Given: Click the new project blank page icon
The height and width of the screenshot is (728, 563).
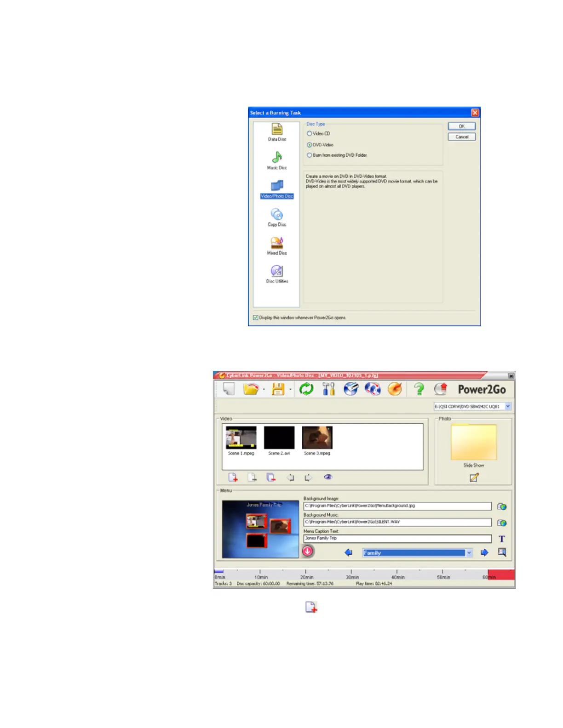Looking at the screenshot, I should (229, 389).
